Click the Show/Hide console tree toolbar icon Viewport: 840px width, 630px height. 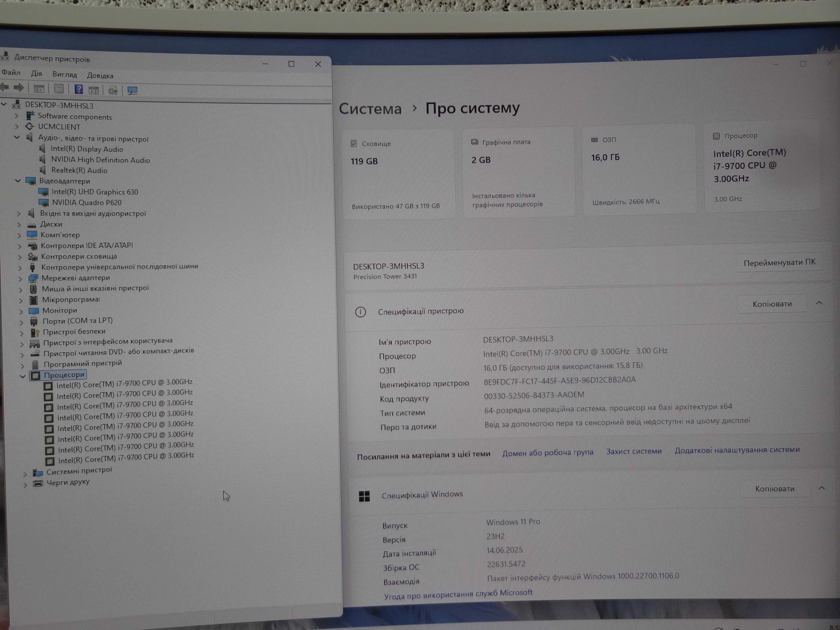[39, 89]
